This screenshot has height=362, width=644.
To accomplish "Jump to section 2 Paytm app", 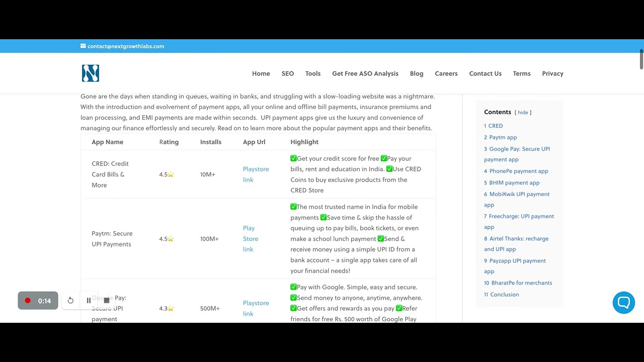I will (501, 137).
